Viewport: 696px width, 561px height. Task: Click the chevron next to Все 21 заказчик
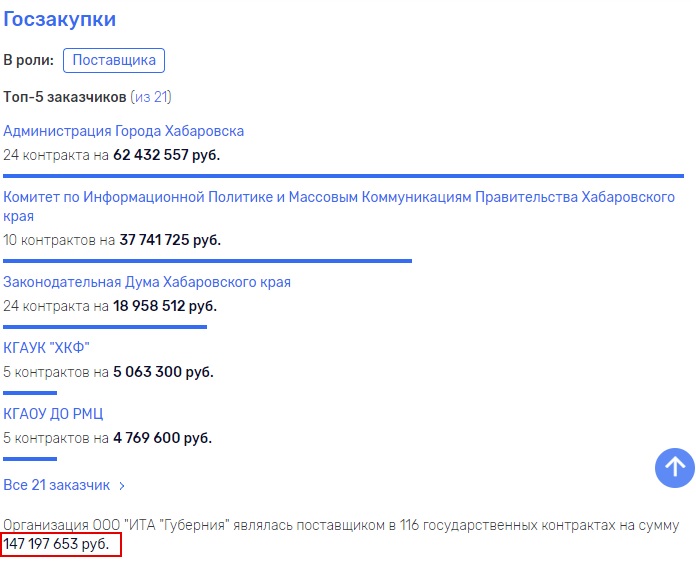coord(122,486)
